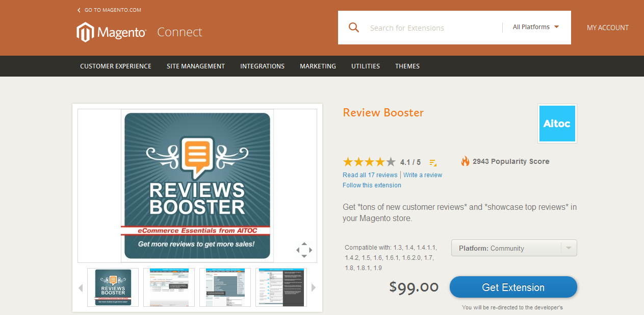Open Marketing menu
The width and height of the screenshot is (644, 315).
(318, 66)
